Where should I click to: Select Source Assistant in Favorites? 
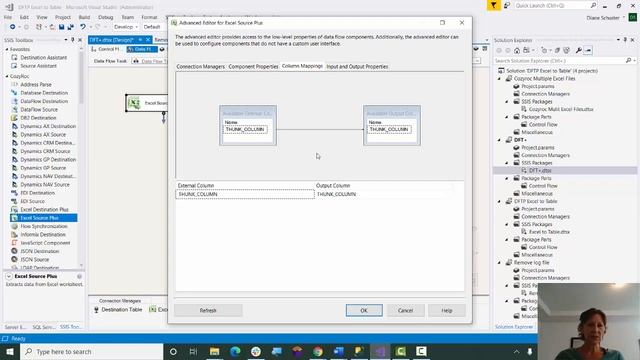point(38,66)
